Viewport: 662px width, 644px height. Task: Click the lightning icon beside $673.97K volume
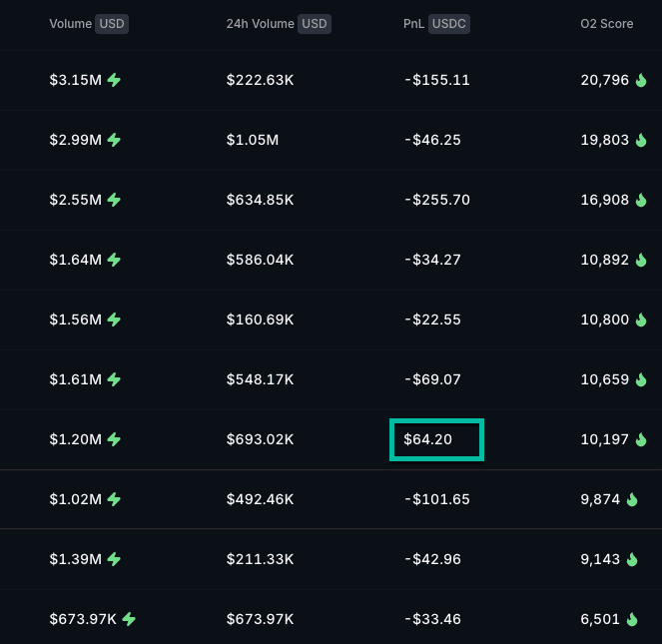click(x=128, y=619)
